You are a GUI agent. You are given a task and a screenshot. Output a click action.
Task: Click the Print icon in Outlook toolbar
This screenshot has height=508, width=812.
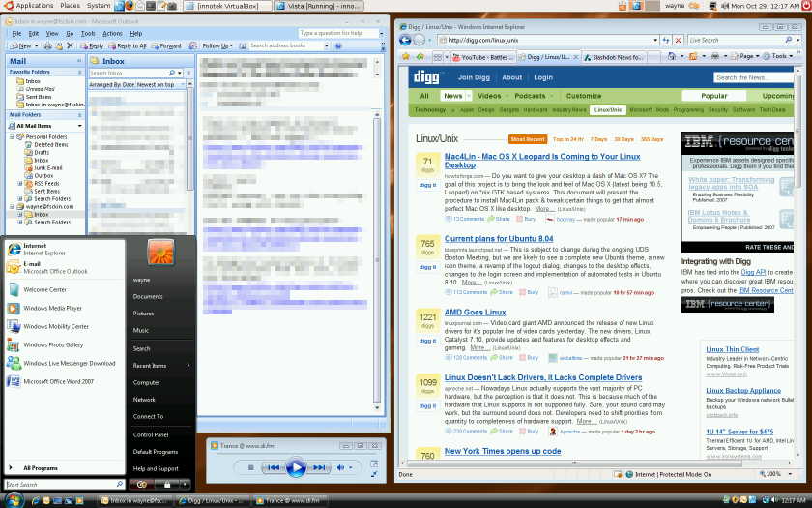pyautogui.click(x=47, y=45)
